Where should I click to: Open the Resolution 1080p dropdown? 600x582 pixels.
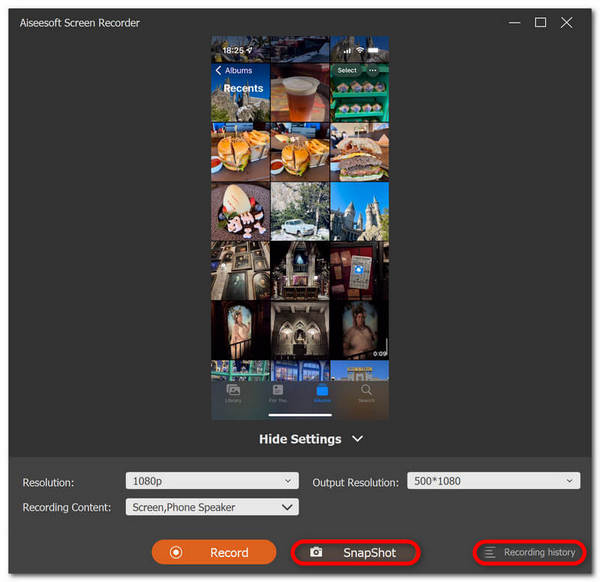click(x=212, y=481)
